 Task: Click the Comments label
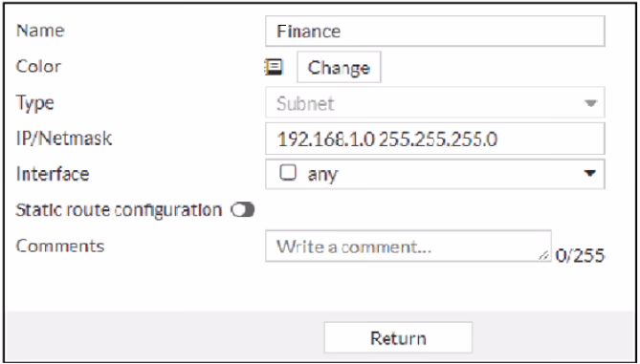coord(60,246)
